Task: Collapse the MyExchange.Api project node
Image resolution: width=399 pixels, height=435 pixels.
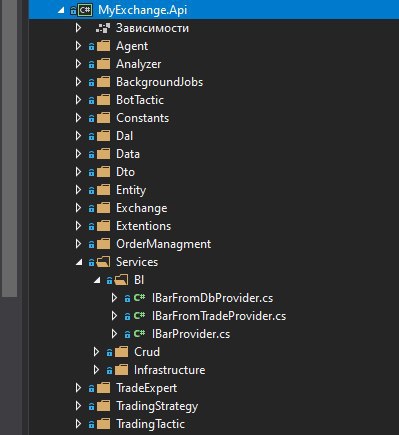Action: (x=61, y=11)
